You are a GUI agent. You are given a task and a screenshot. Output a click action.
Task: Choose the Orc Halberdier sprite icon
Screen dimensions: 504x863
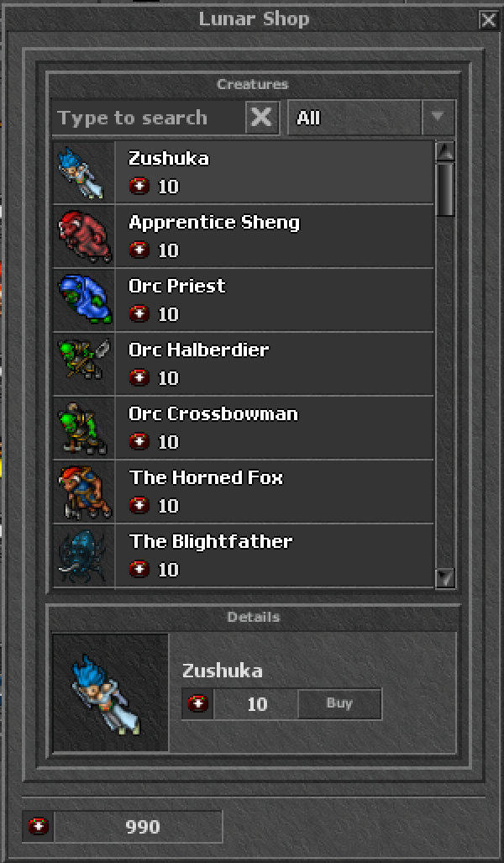coord(84,364)
